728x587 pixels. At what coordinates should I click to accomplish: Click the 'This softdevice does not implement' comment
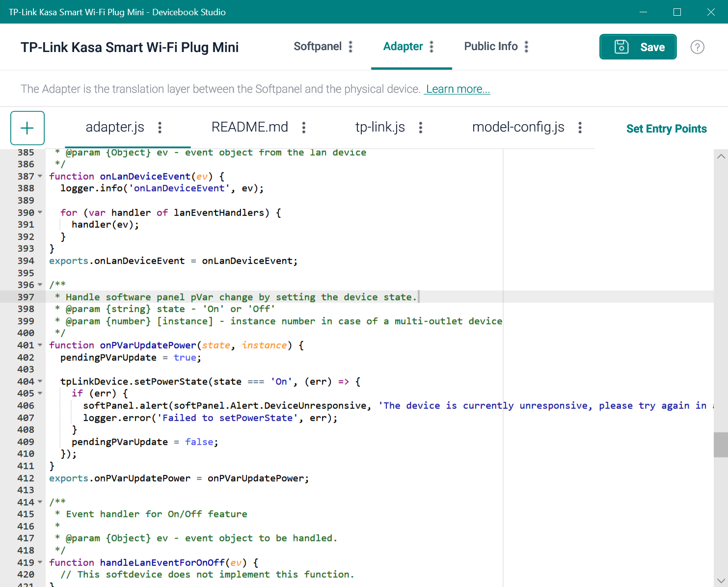[207, 574]
